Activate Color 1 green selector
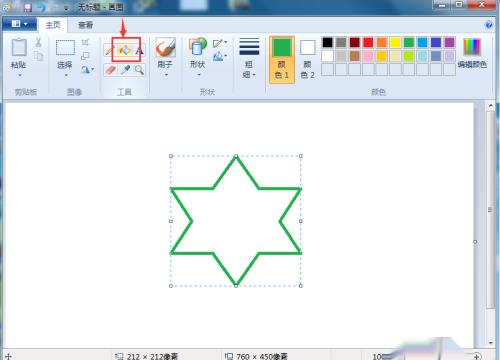Viewport: 500px width, 360px height. pyautogui.click(x=282, y=59)
